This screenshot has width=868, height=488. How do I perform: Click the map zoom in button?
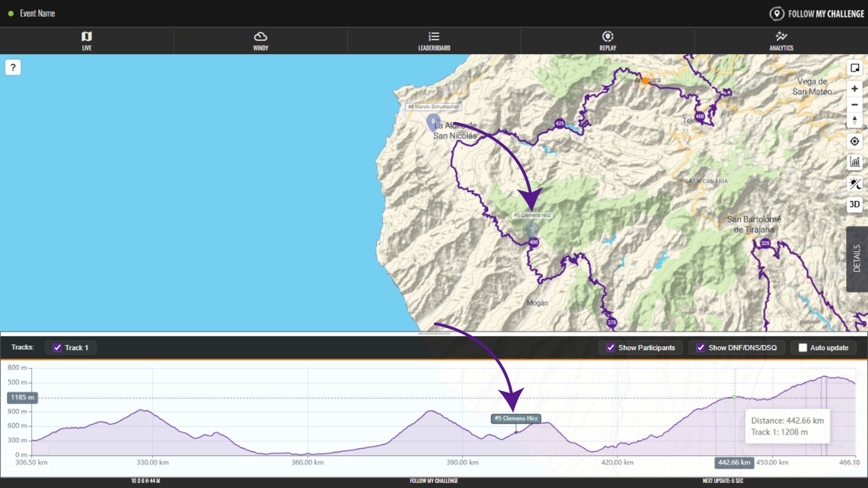point(854,89)
